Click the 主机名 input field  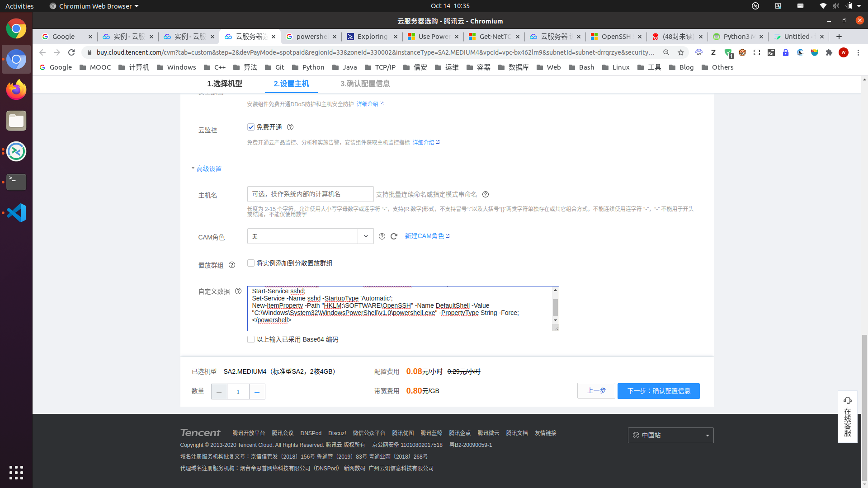[x=310, y=194]
